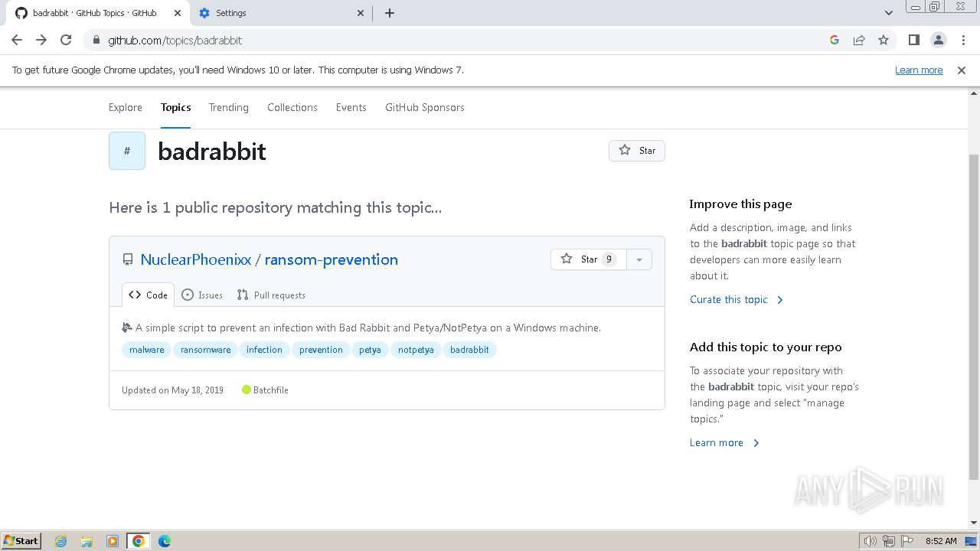Viewport: 980px width, 551px height.
Task: Open the Learn more link in the update bar
Action: point(919,70)
